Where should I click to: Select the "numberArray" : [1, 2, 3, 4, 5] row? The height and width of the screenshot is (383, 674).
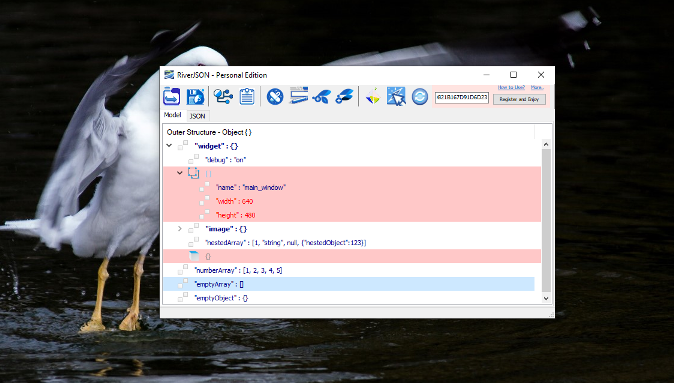pyautogui.click(x=239, y=270)
